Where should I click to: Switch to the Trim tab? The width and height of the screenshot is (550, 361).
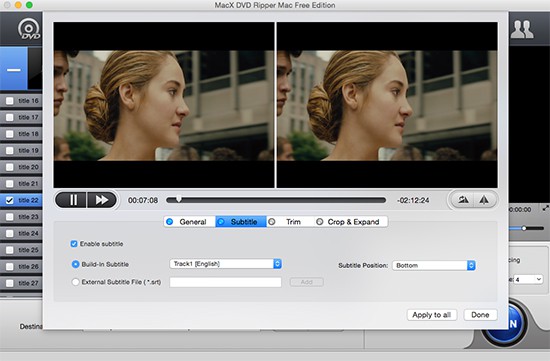pos(290,222)
